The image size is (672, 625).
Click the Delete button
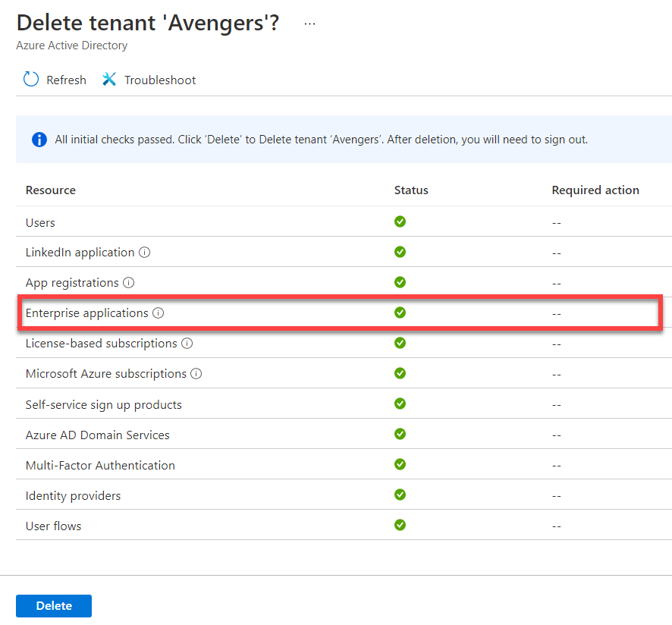54,606
